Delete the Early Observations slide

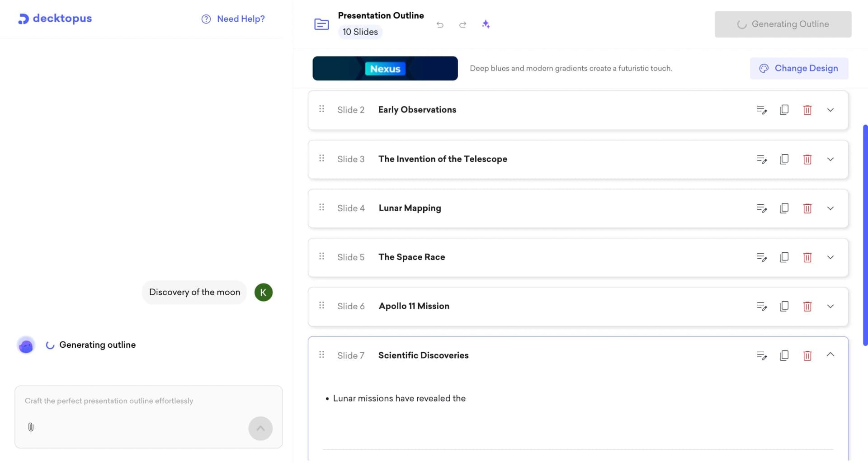807,110
